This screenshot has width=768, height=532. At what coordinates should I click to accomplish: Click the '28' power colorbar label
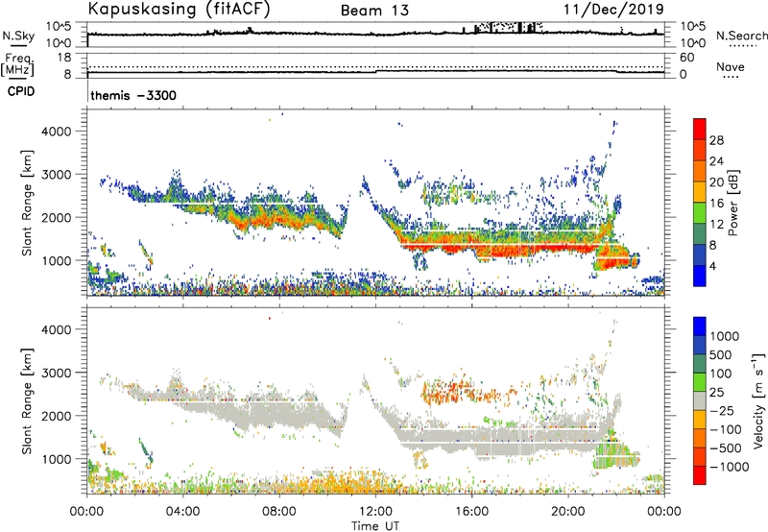[x=716, y=140]
